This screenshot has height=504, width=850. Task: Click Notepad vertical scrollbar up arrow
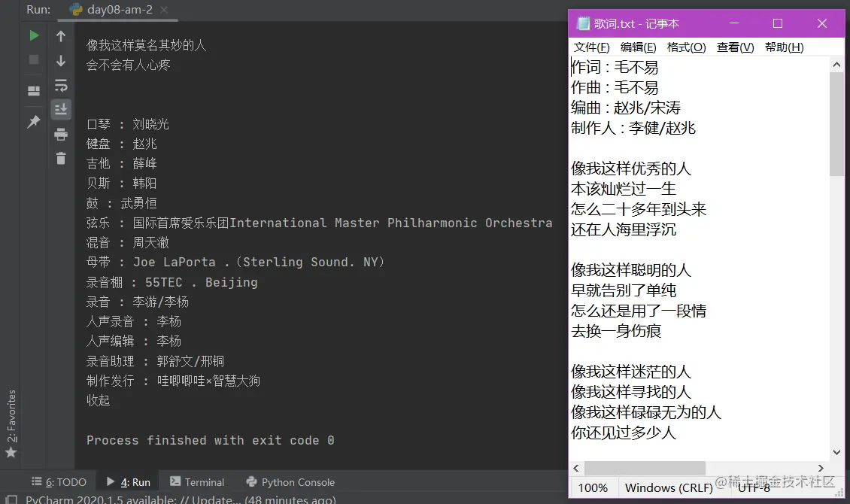pyautogui.click(x=836, y=65)
